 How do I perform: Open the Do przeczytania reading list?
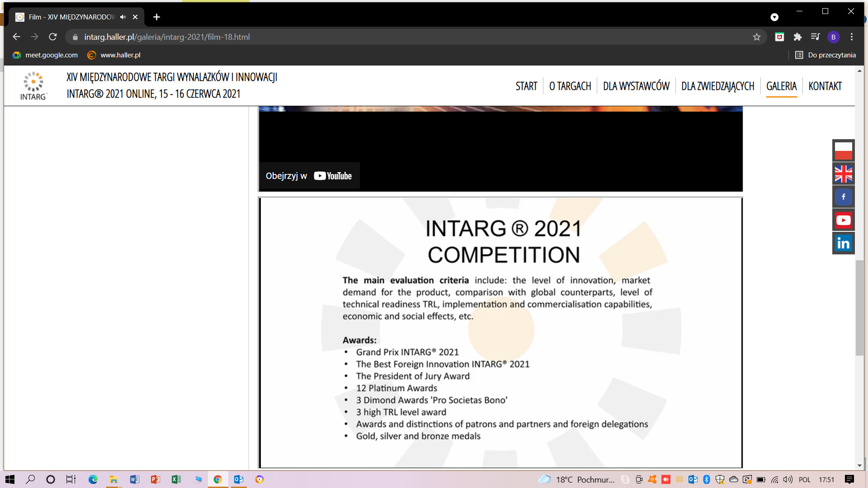click(x=826, y=55)
